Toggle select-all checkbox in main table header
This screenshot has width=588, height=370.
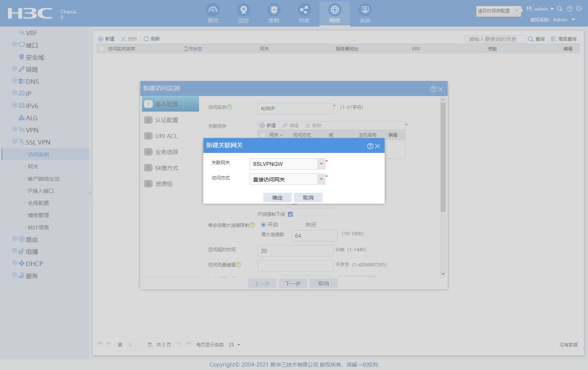(x=101, y=49)
